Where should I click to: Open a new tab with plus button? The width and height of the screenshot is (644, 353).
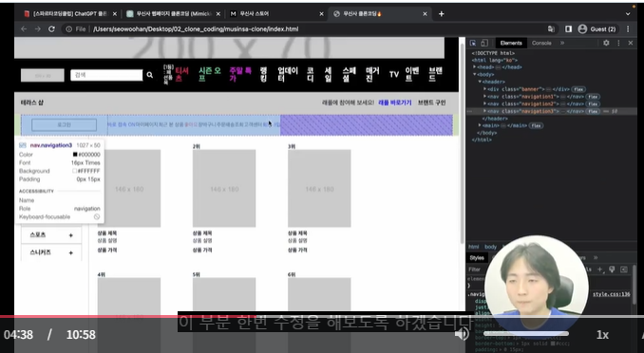441,14
